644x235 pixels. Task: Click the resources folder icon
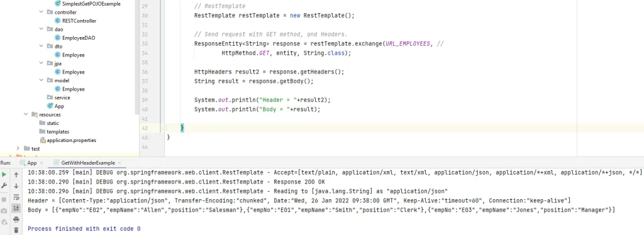point(35,114)
